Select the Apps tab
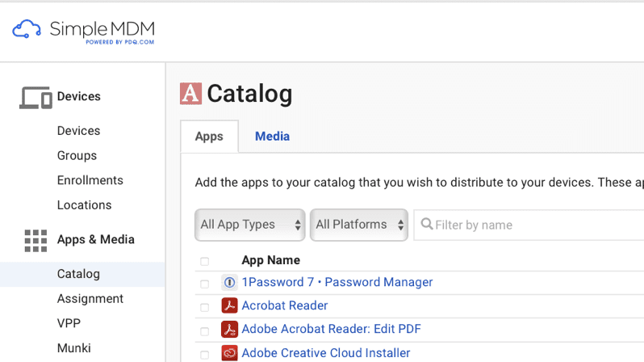 [x=209, y=137]
